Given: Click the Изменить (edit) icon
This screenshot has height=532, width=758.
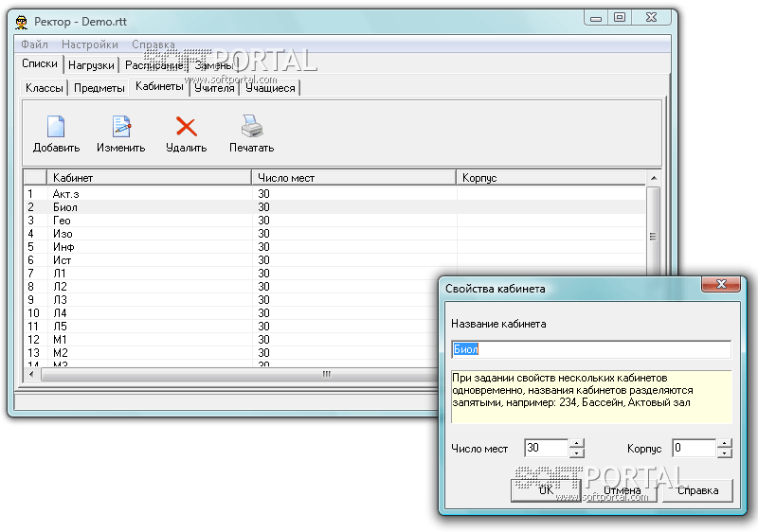Looking at the screenshot, I should tap(121, 127).
